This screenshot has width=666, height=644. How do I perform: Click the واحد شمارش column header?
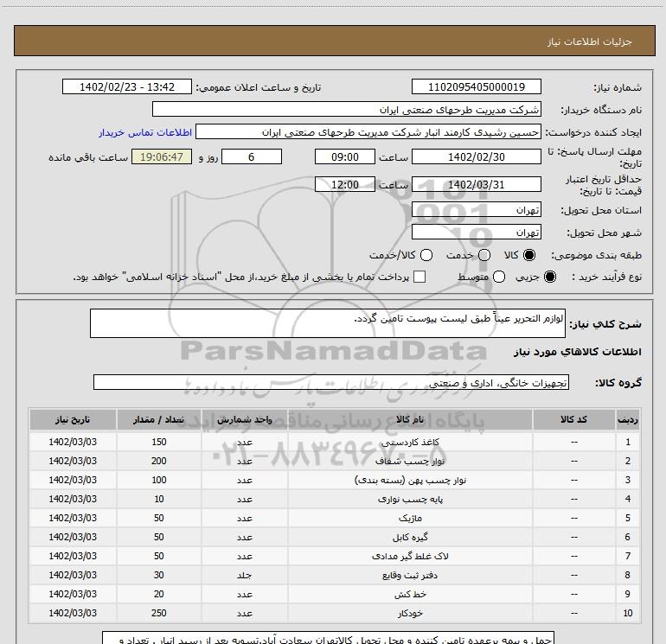[245, 420]
